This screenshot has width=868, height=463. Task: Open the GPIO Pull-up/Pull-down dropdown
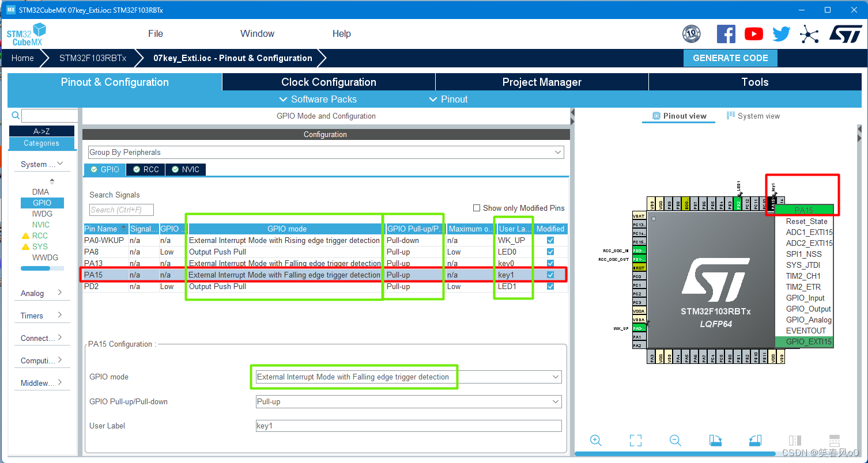409,401
